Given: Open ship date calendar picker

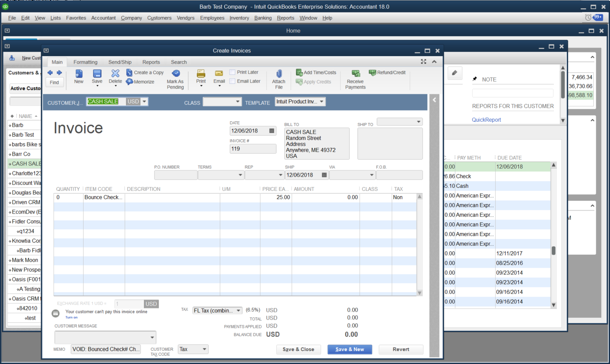Looking at the screenshot, I should pos(324,175).
